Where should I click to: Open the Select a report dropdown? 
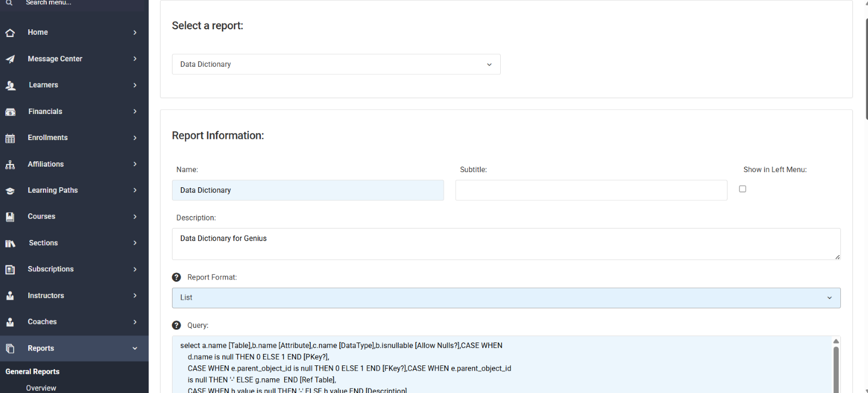click(336, 65)
